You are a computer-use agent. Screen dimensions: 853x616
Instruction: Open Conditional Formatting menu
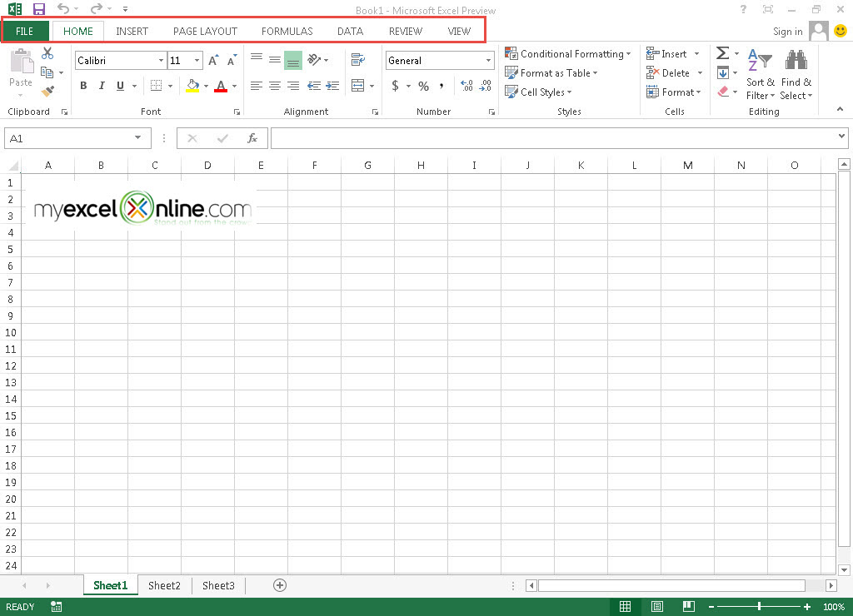568,54
